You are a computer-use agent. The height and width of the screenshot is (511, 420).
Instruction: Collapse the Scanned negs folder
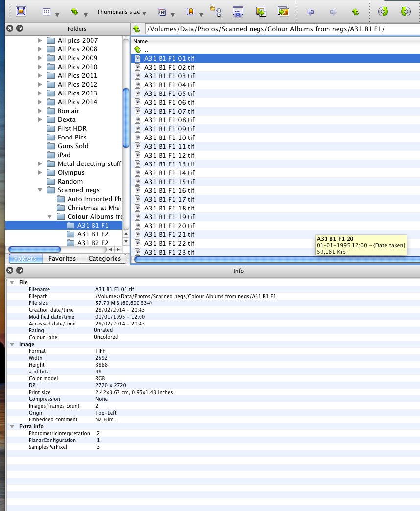[40, 190]
